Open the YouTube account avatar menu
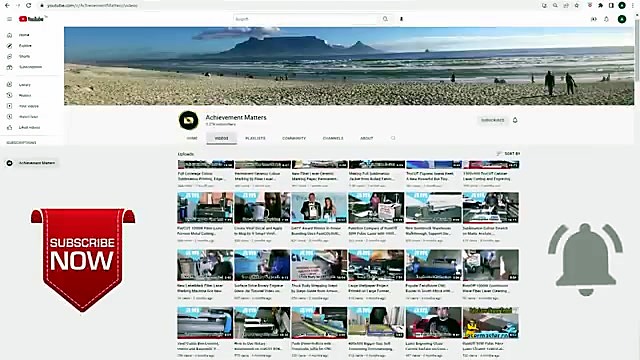 click(622, 19)
